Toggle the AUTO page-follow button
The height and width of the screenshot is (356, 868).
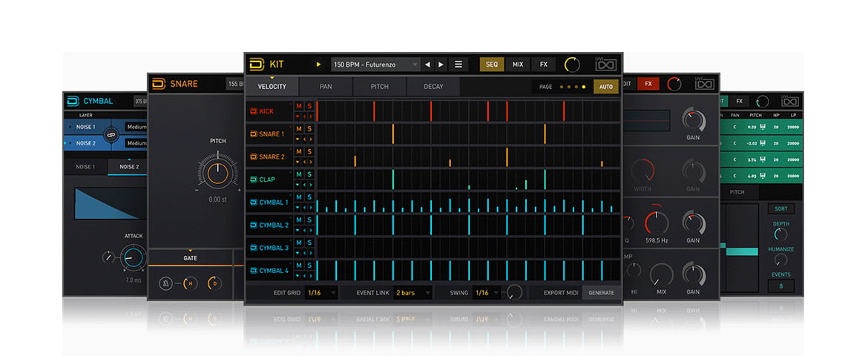[606, 87]
